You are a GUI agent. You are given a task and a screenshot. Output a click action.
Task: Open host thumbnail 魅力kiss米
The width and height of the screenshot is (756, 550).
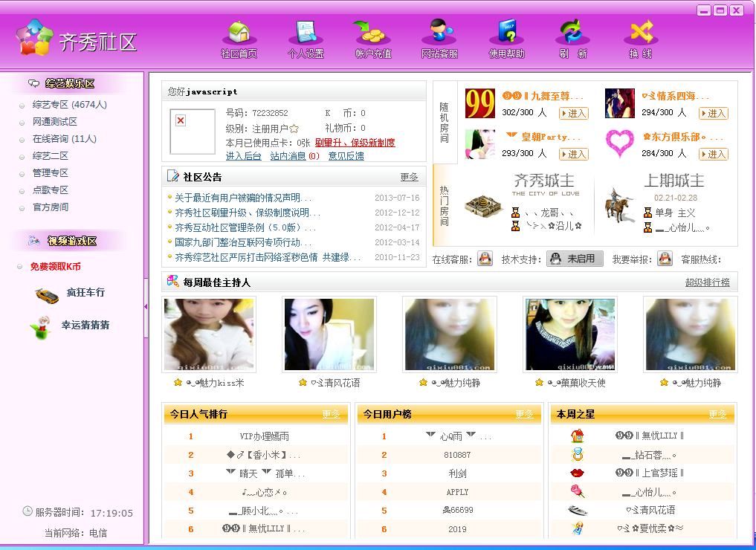point(209,334)
